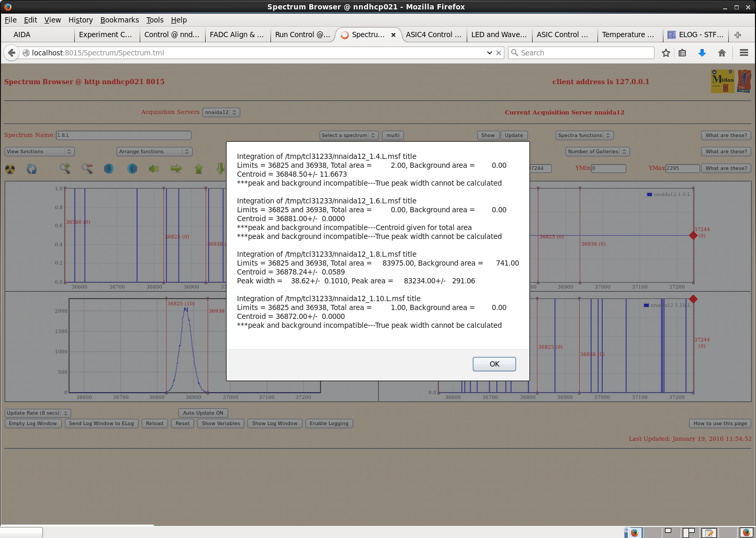Click OK to dismiss the integration dialog
This screenshot has height=538, width=756.
[494, 364]
